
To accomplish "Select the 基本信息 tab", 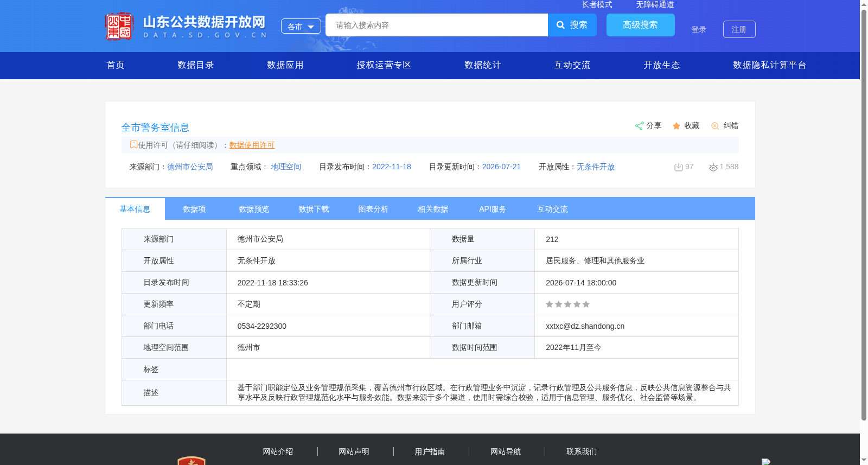I will 135,209.
